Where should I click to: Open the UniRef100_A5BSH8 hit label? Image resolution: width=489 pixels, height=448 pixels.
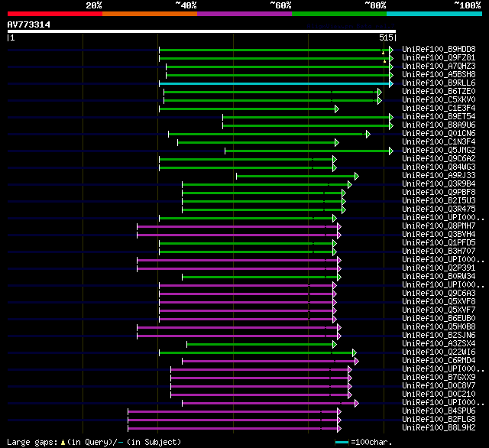tap(439, 74)
